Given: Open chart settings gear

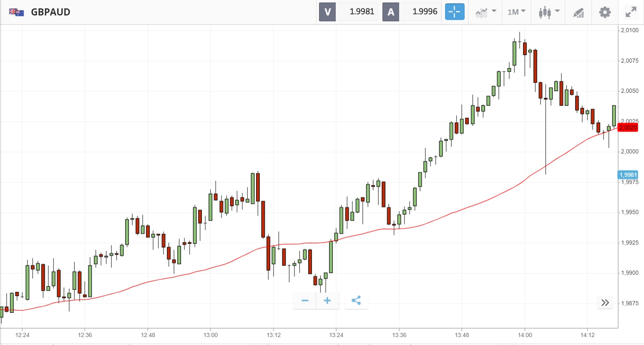Looking at the screenshot, I should tap(605, 12).
